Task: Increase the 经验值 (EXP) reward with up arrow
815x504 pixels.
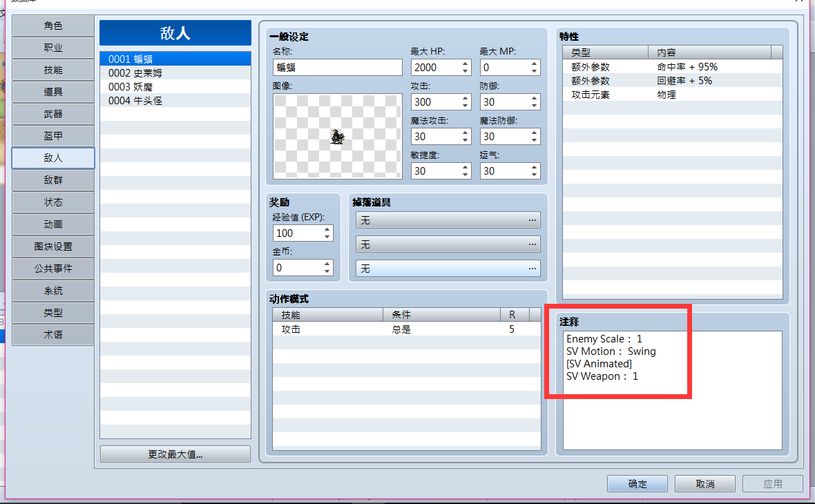Action: coord(327,230)
